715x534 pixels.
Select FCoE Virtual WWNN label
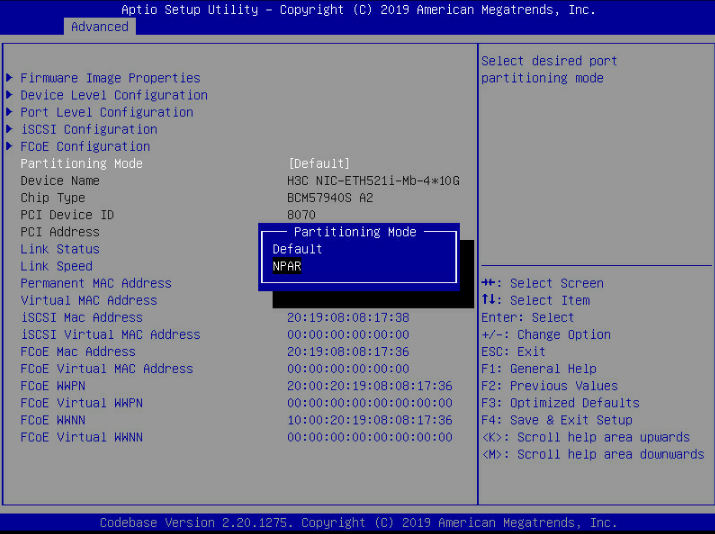pos(82,437)
